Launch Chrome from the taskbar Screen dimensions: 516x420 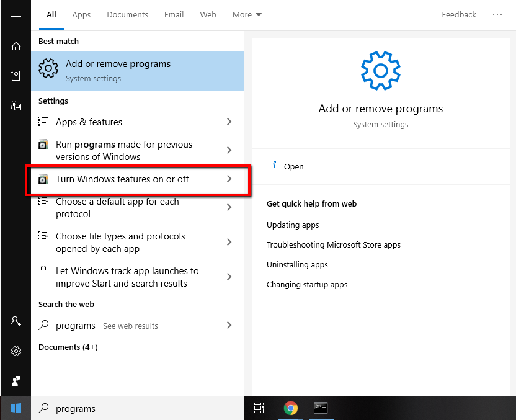coord(291,408)
